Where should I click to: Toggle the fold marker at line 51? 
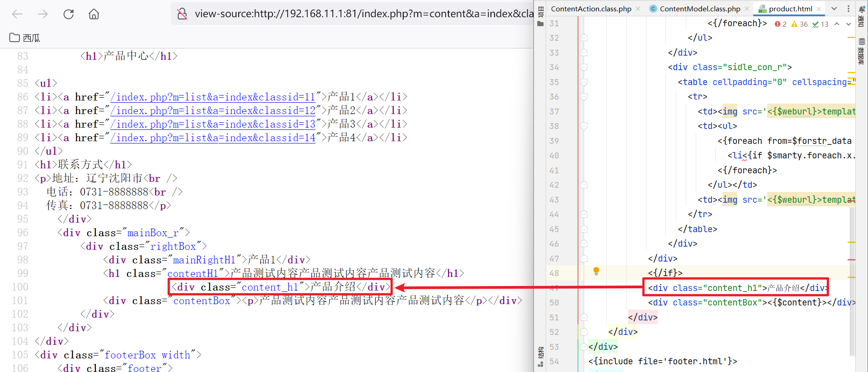pos(584,317)
